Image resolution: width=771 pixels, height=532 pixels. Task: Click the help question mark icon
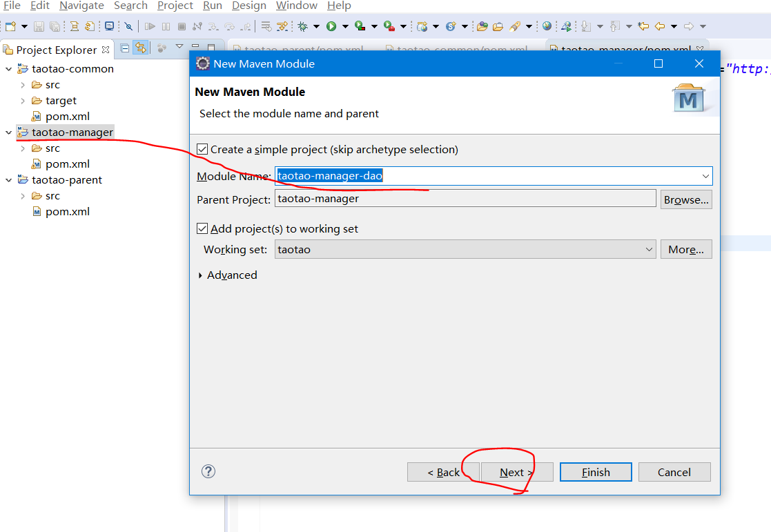208,471
